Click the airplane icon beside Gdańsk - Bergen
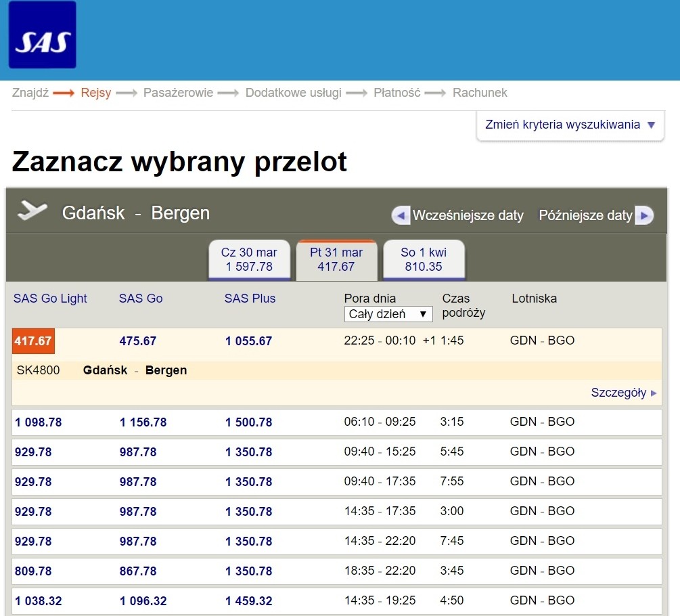The height and width of the screenshot is (616, 680). [x=32, y=211]
